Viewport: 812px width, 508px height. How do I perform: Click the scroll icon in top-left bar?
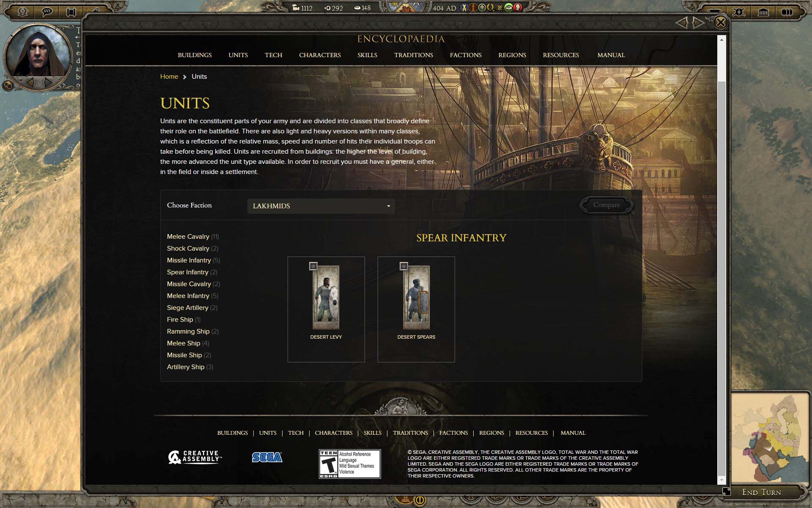pos(71,11)
